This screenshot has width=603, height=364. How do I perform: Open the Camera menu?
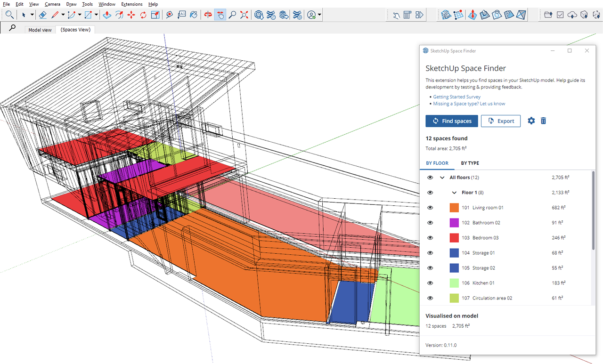(x=52, y=4)
